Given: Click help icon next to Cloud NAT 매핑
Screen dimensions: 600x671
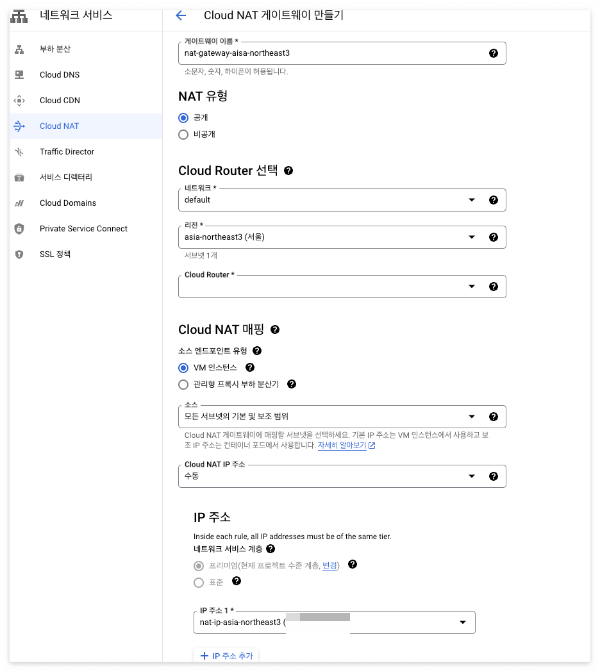Looking at the screenshot, I should [275, 330].
